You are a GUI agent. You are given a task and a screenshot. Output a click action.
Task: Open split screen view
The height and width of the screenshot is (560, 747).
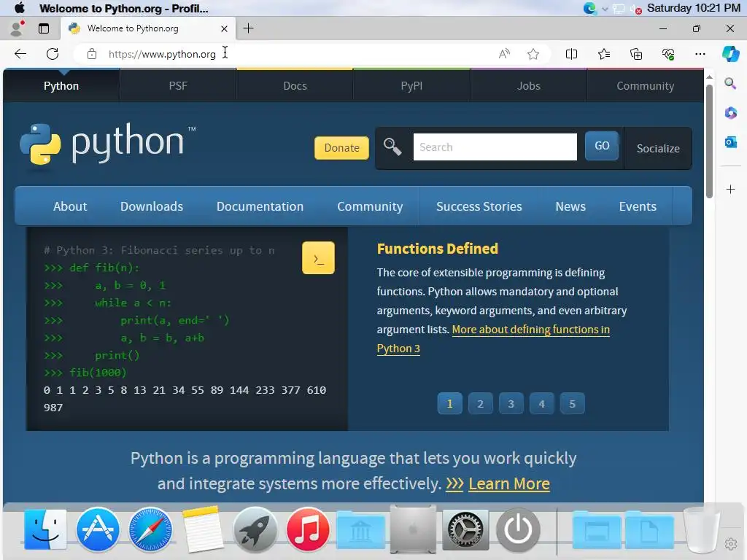pos(571,54)
